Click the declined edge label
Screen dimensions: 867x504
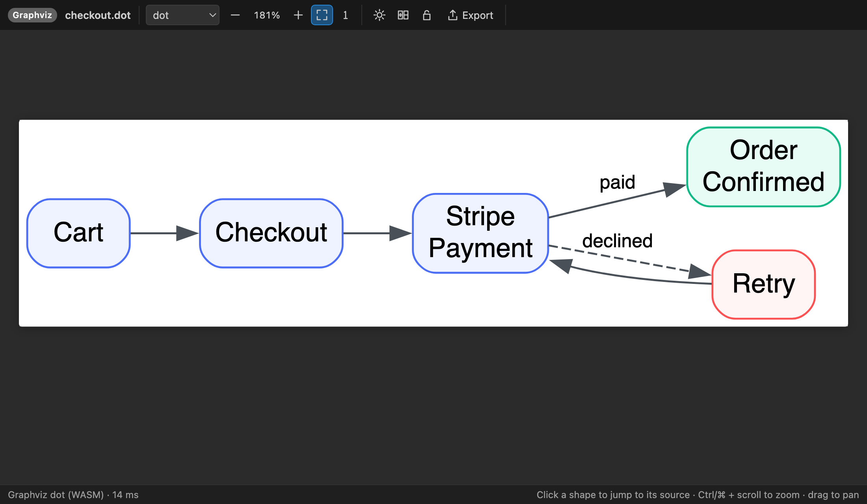tap(617, 241)
